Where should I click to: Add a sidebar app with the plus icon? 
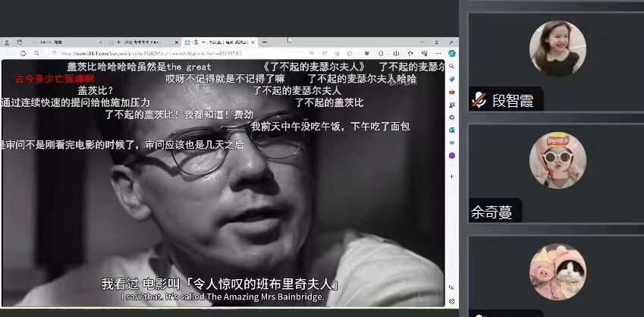[452, 176]
